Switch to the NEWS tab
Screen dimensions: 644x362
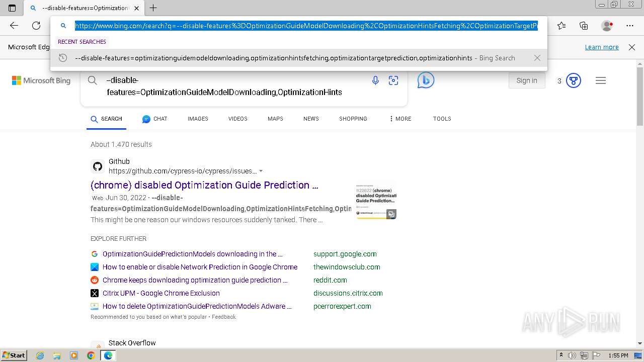311,119
